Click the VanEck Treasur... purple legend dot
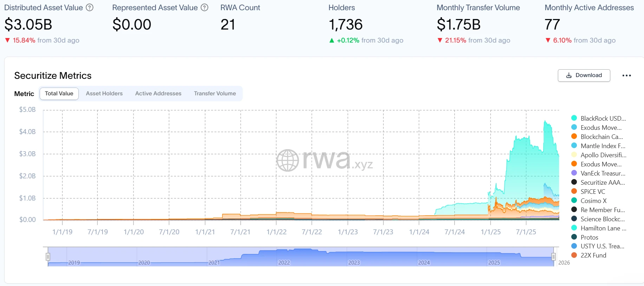 [574, 173]
